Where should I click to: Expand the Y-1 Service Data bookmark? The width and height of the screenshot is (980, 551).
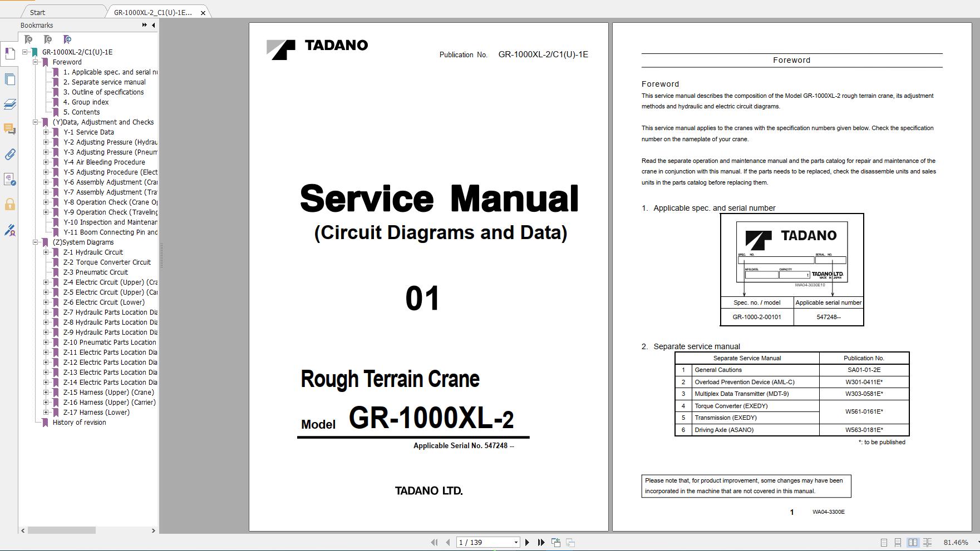pos(46,132)
